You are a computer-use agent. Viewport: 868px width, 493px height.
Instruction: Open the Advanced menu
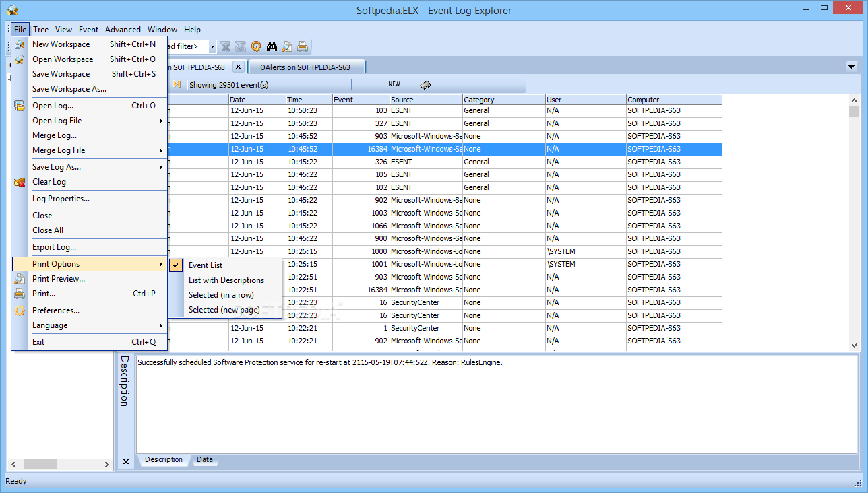(x=123, y=30)
